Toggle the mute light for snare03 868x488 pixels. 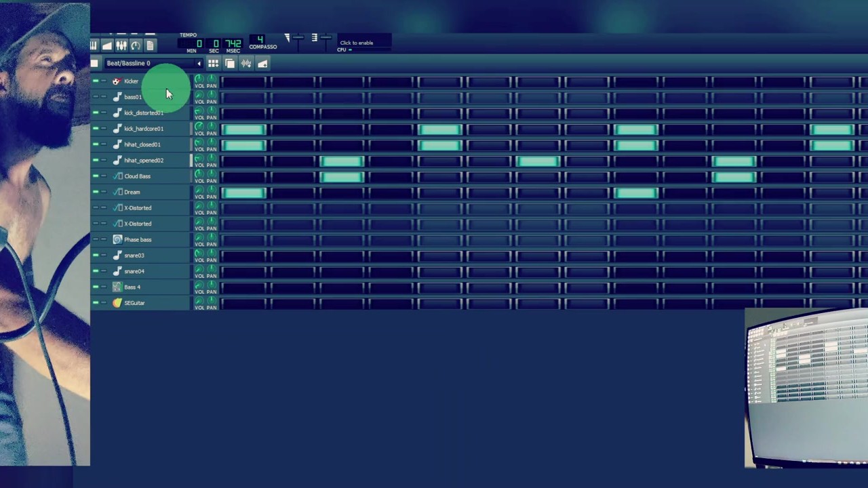click(96, 256)
